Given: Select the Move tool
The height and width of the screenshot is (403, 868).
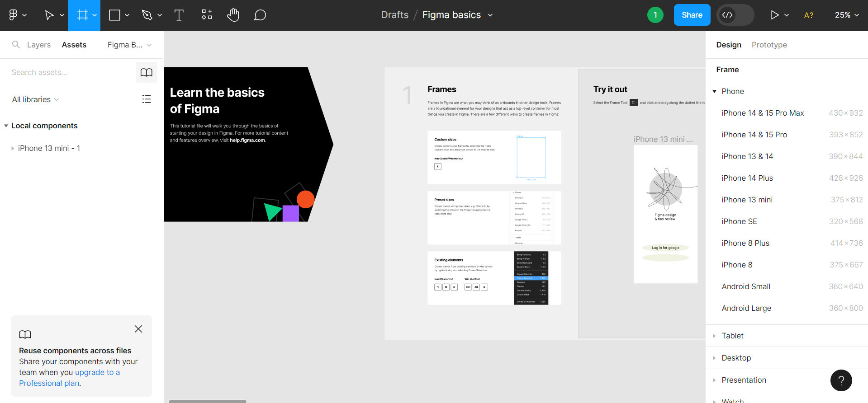Looking at the screenshot, I should 49,15.
